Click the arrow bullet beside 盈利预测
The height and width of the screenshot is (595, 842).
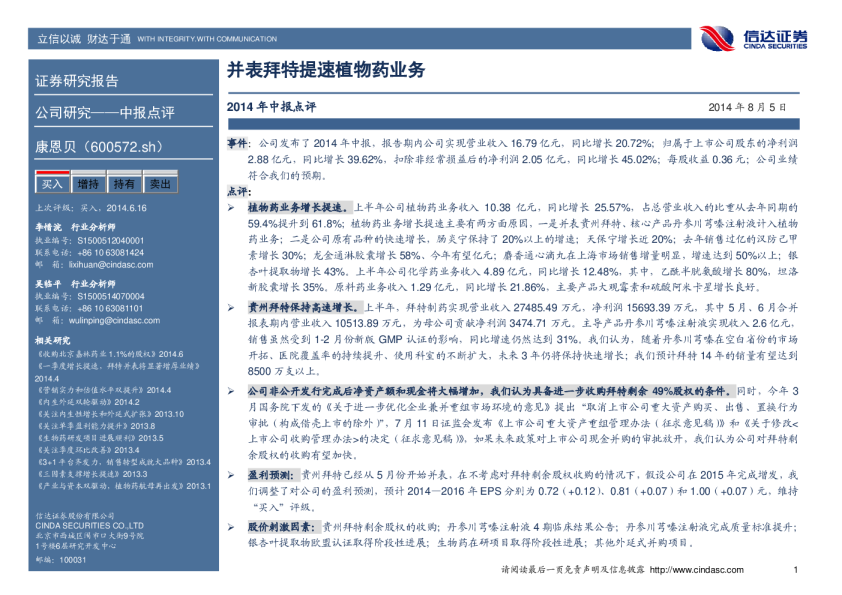click(230, 476)
